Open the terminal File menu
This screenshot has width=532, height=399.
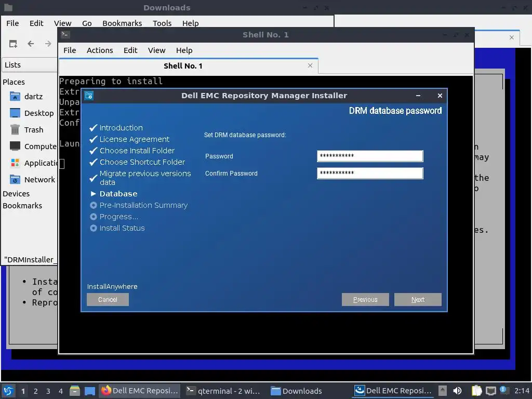click(70, 50)
